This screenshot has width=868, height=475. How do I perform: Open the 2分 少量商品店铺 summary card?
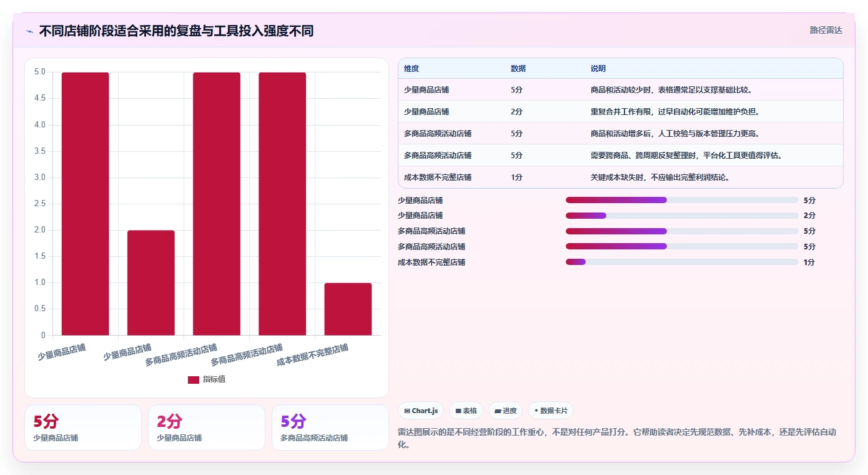pos(206,427)
